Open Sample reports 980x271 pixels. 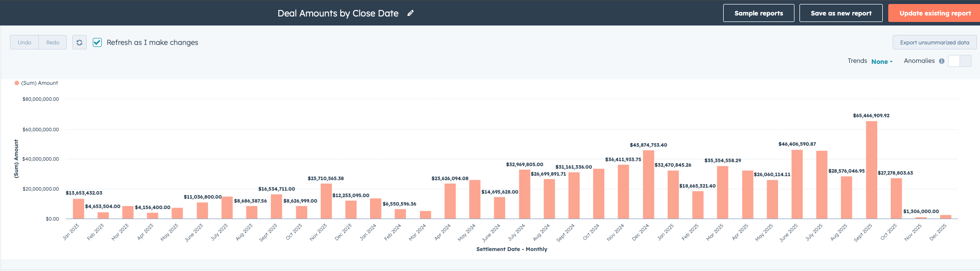(759, 13)
